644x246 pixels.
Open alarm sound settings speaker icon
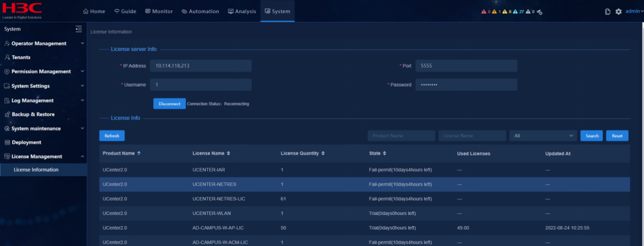point(539,12)
